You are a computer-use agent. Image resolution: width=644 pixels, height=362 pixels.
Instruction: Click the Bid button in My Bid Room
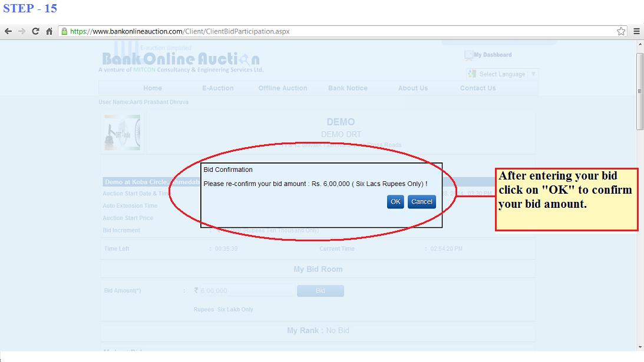point(321,291)
